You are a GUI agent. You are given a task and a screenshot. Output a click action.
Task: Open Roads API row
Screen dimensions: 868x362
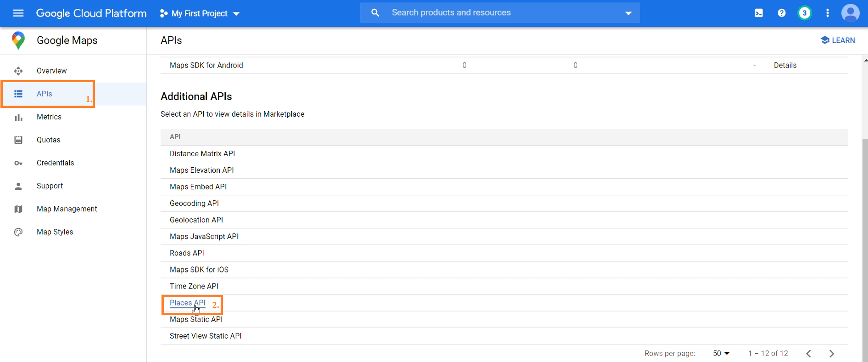[x=504, y=253]
